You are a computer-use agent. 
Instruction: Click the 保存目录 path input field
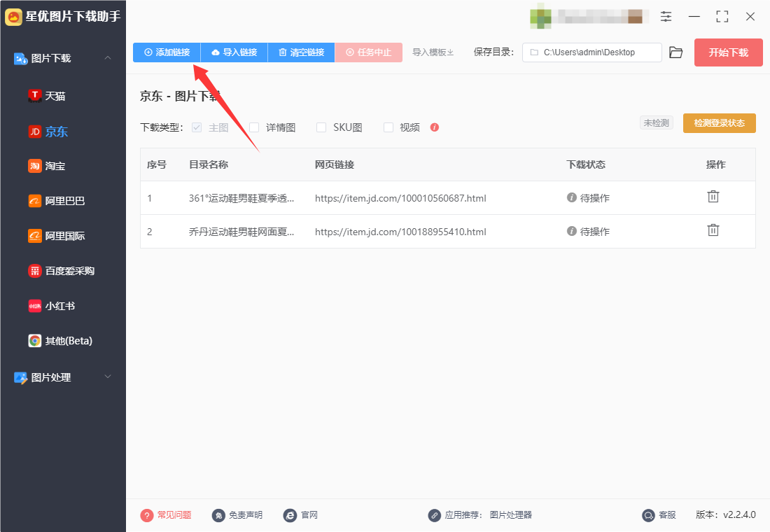pos(591,52)
